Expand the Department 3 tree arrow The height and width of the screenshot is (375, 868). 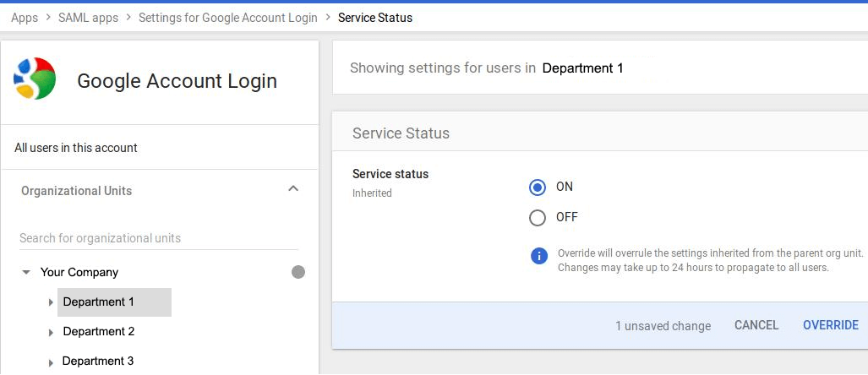pyautogui.click(x=51, y=363)
